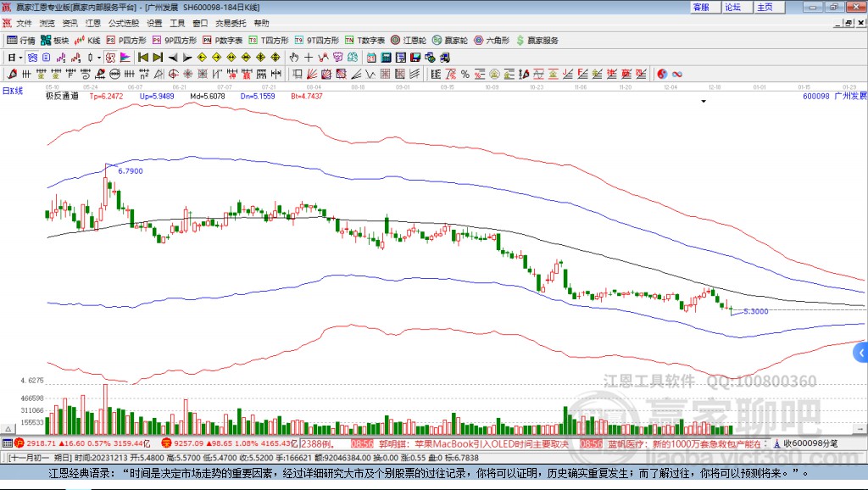Open the calculator icon
868x490 pixels.
386,58
